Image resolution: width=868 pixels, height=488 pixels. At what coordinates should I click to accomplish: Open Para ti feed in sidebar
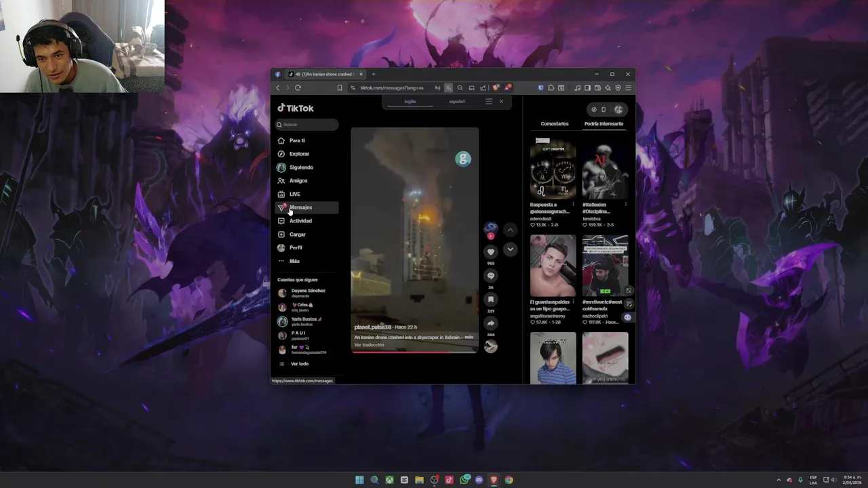point(307,140)
